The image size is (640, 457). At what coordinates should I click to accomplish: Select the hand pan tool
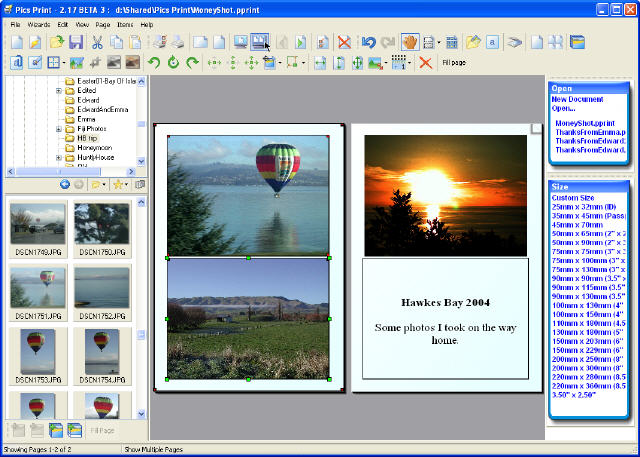pos(409,42)
